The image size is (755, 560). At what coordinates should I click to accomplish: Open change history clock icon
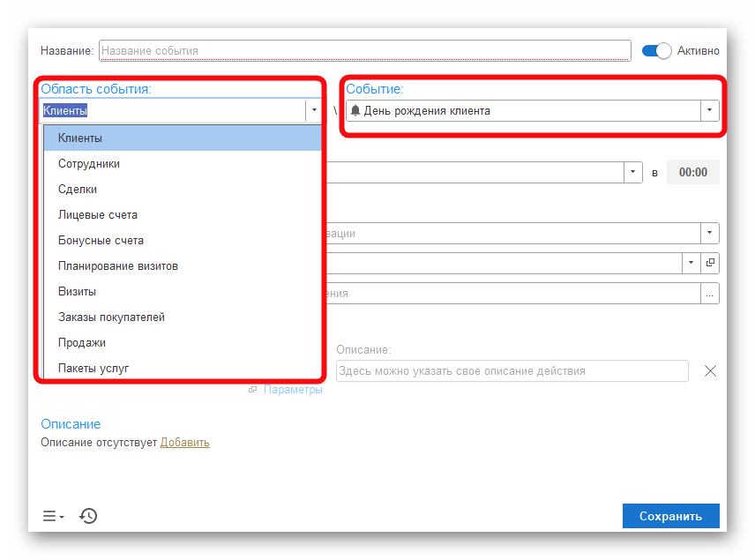[88, 516]
